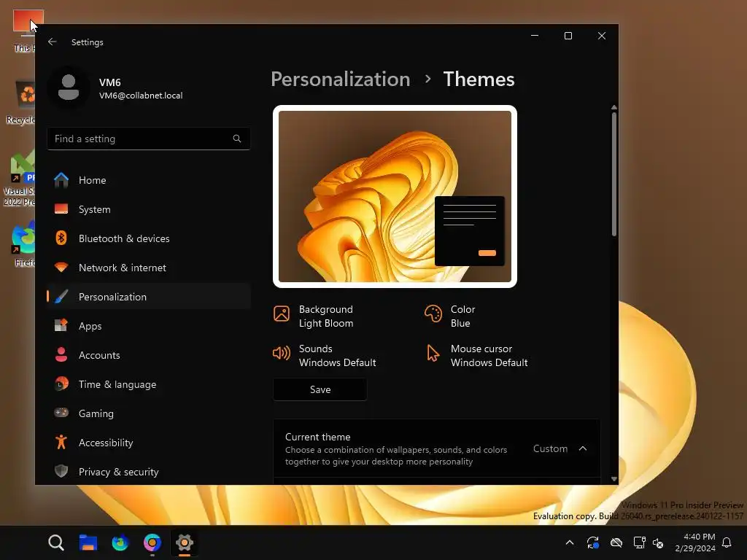Open the Home settings page
747x560 pixels.
(149, 180)
